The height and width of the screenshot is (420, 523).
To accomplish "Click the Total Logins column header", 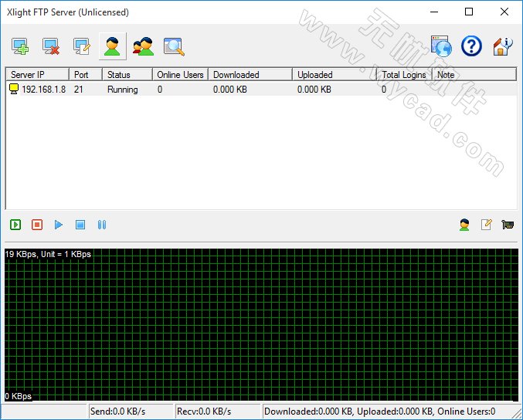I will [x=405, y=75].
